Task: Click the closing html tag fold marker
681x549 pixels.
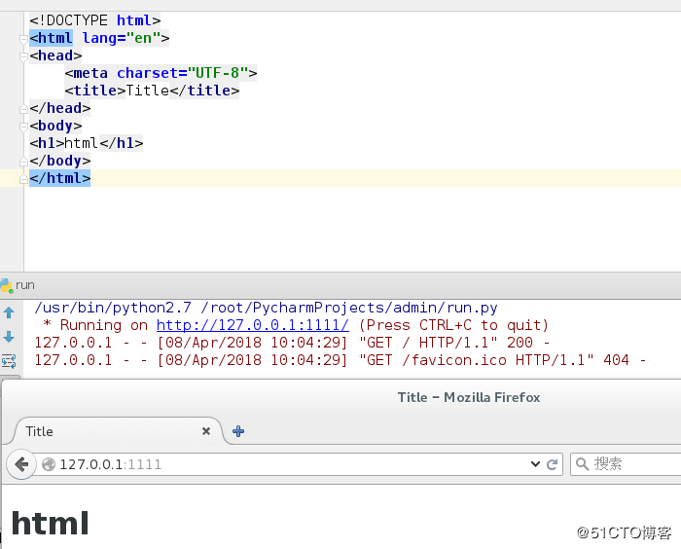Action: [23, 179]
